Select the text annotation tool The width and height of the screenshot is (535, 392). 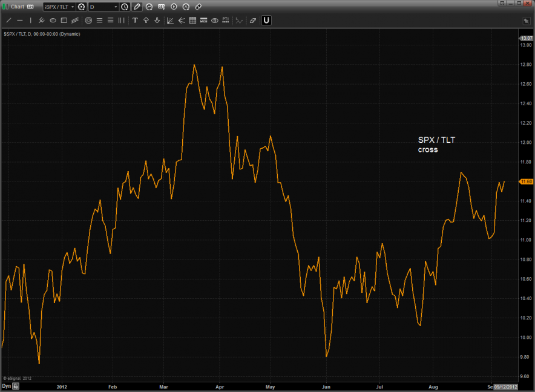(x=135, y=21)
